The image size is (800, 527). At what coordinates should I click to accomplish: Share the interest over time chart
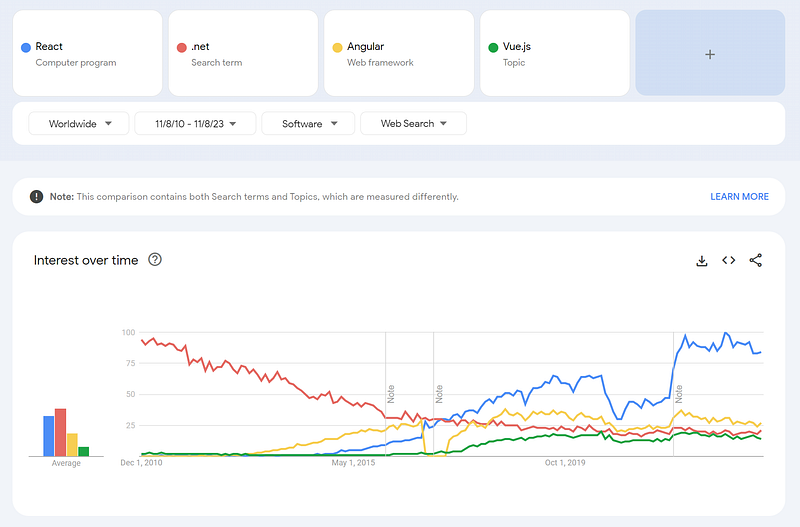pyautogui.click(x=756, y=260)
